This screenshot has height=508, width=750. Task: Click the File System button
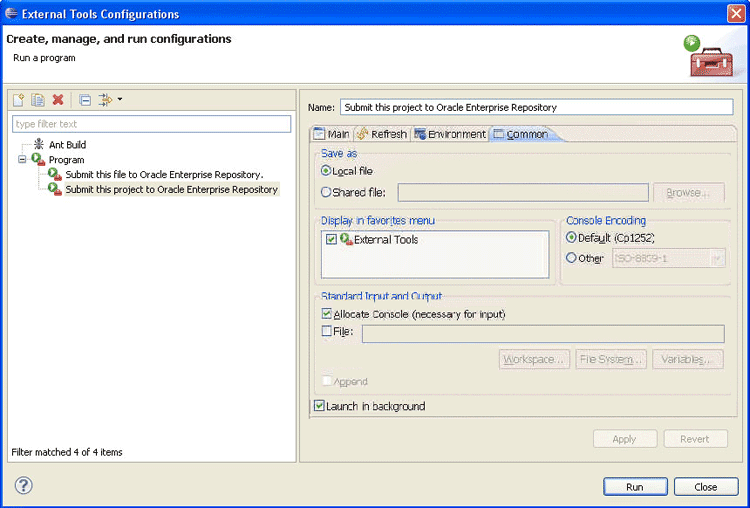pyautogui.click(x=611, y=359)
